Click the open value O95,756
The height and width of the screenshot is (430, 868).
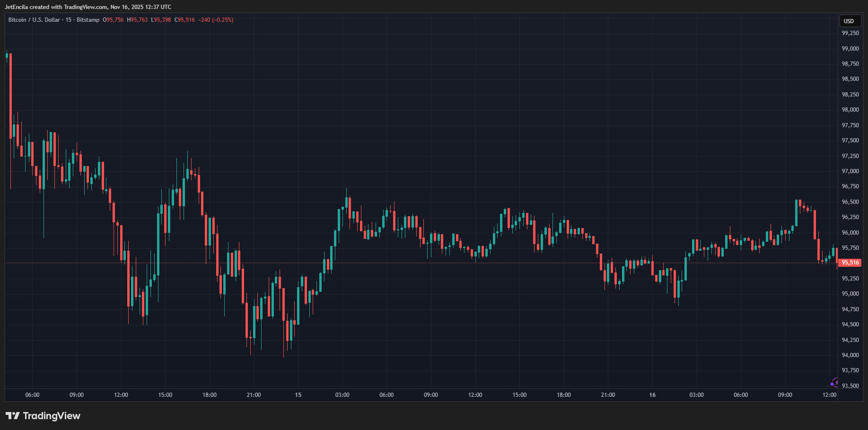click(113, 20)
